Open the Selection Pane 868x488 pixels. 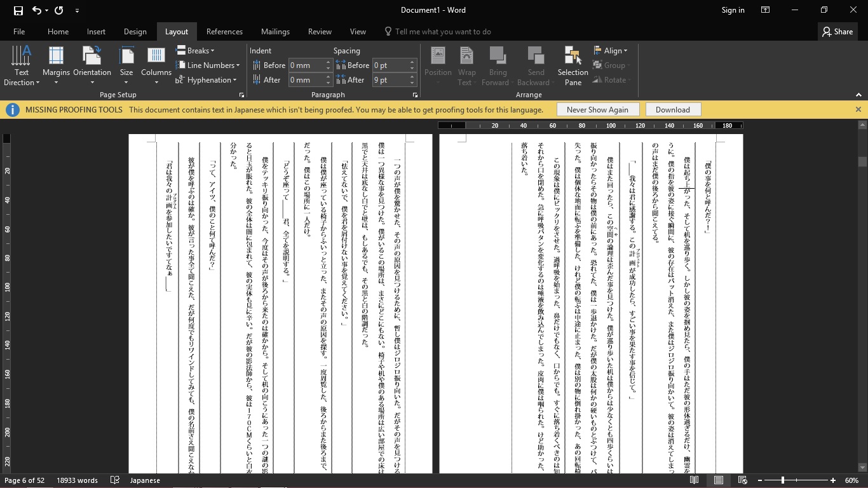pyautogui.click(x=573, y=66)
